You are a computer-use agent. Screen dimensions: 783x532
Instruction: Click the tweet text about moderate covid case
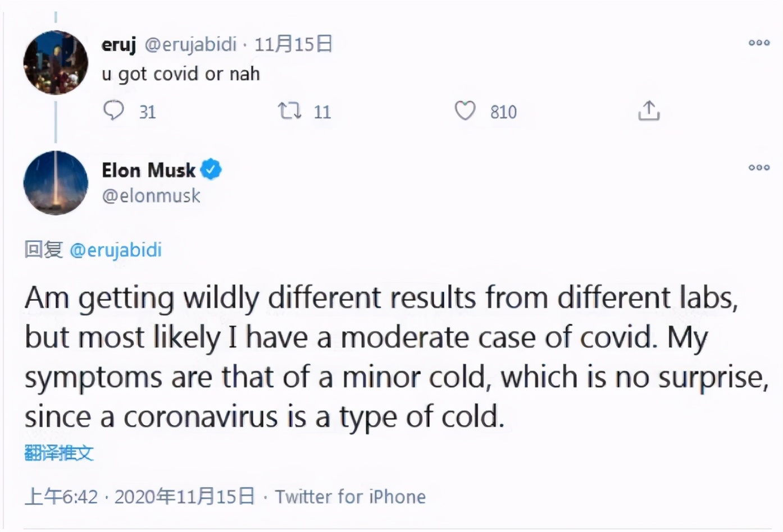(x=382, y=357)
